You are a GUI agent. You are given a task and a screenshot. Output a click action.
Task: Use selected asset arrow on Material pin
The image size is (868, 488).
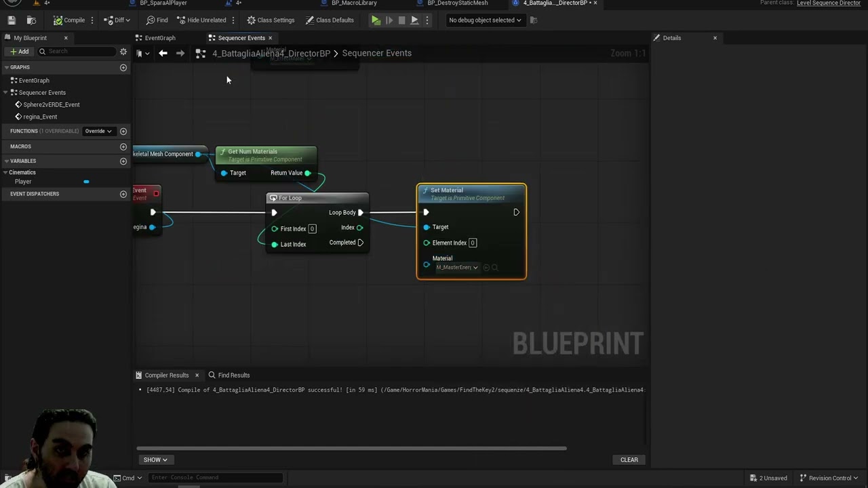486,268
